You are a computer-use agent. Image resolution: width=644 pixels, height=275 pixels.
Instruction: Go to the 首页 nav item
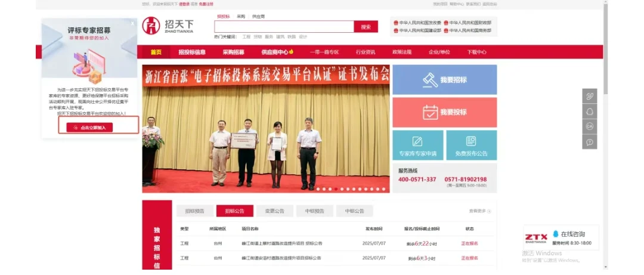tap(156, 52)
